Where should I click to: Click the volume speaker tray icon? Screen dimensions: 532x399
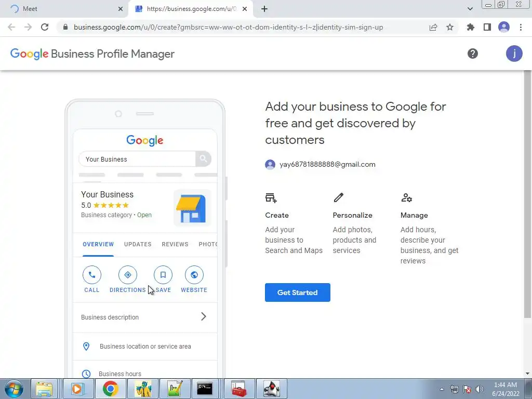[479, 389]
